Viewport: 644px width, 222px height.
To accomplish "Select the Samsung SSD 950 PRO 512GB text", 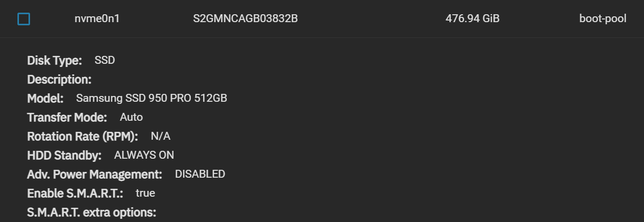I will (152, 99).
